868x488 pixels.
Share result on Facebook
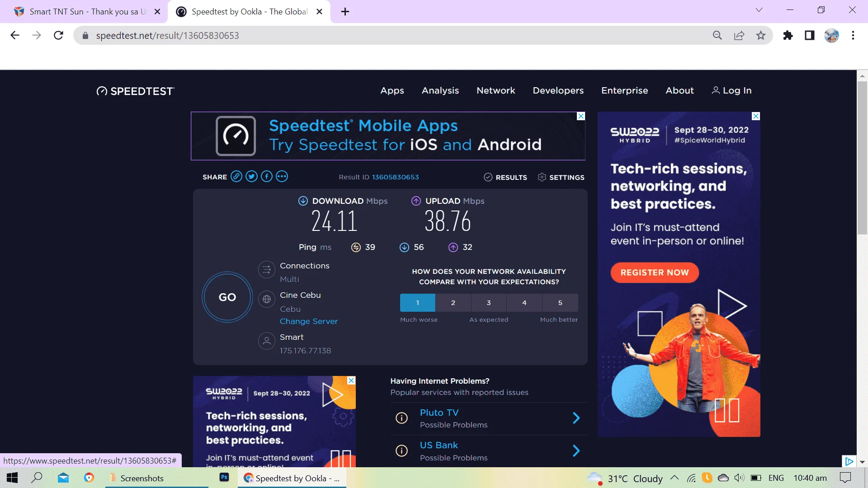click(x=267, y=177)
